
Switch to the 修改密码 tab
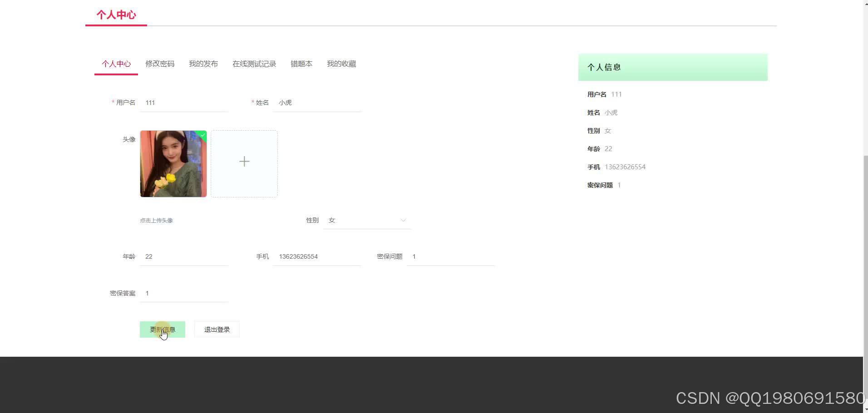(159, 64)
